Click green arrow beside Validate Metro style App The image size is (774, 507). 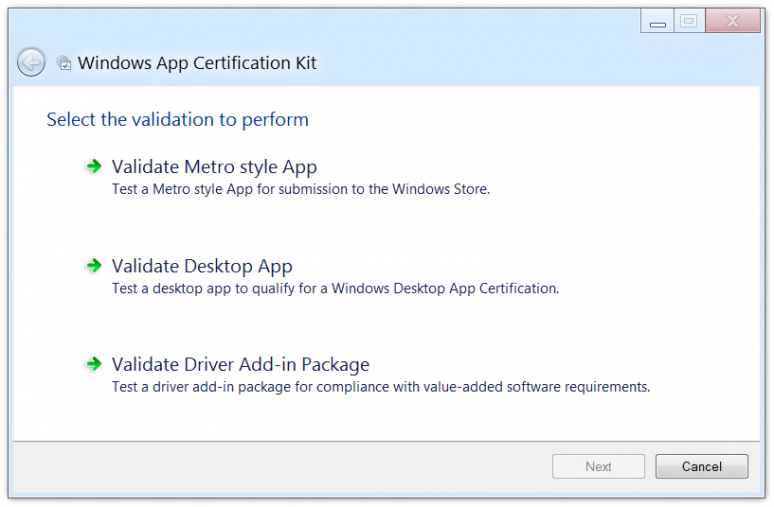point(94,166)
